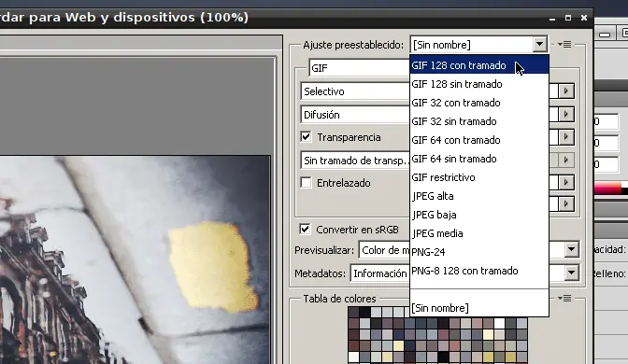Screen dimensions: 628x364
Task: Click the arrow button in the Selectivo row
Action: point(566,91)
